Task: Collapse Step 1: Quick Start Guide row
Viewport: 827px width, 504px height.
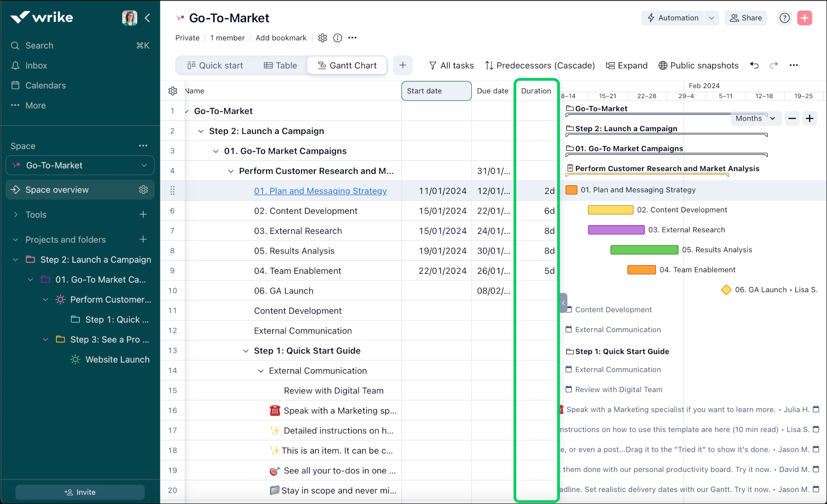Action: 246,351
